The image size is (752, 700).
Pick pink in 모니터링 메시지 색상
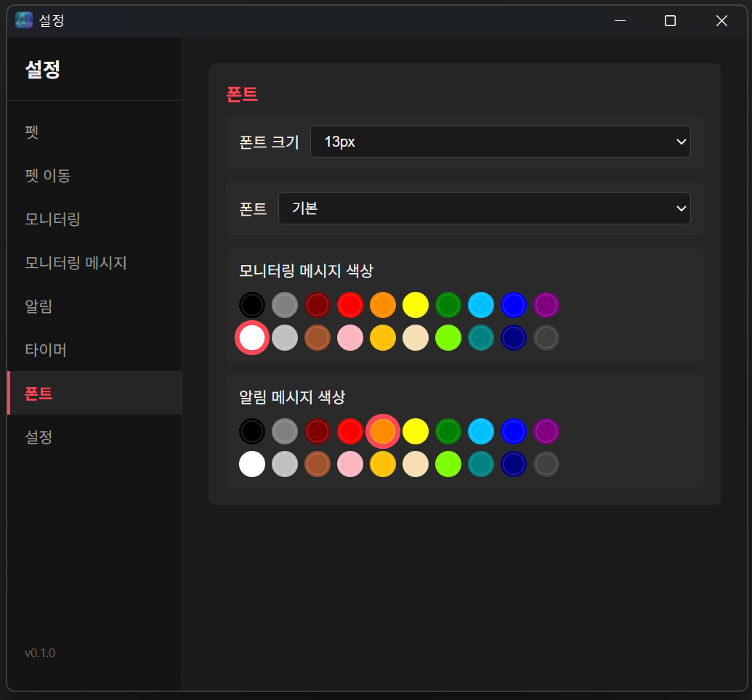pos(350,338)
